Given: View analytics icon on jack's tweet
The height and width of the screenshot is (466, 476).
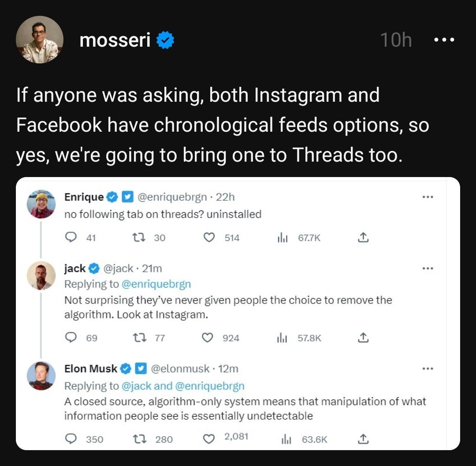Looking at the screenshot, I should pos(282,338).
